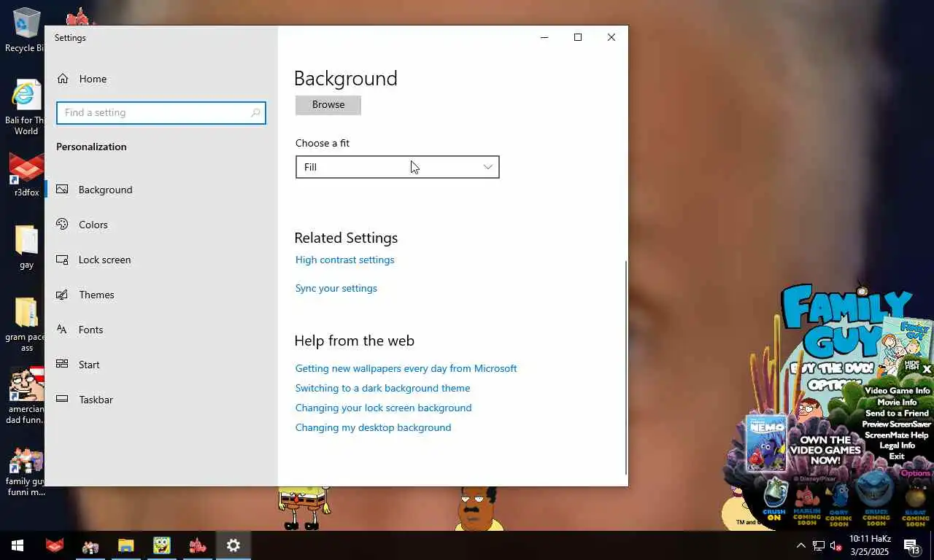Viewport: 934px width, 560px height.
Task: Open Sync your settings link
Action: pos(336,288)
